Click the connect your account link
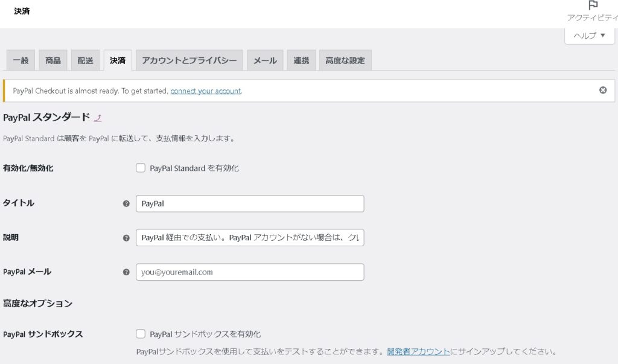This screenshot has width=618, height=364. 205,91
